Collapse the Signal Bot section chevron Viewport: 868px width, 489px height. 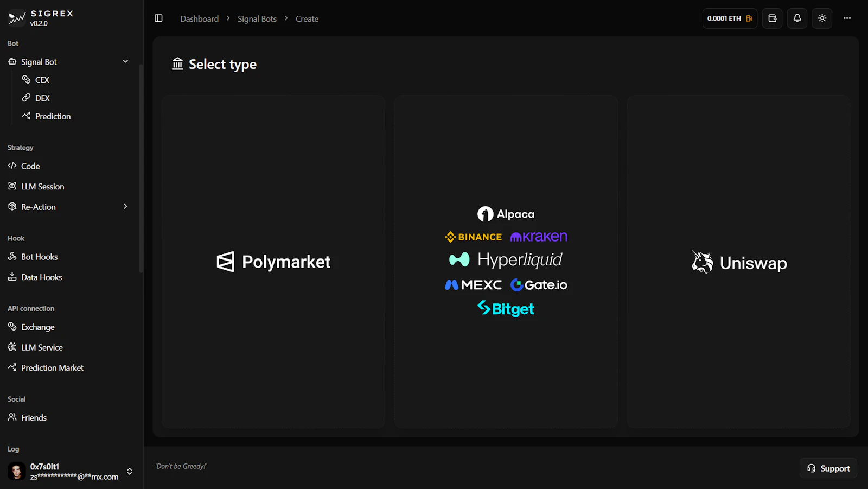click(125, 61)
